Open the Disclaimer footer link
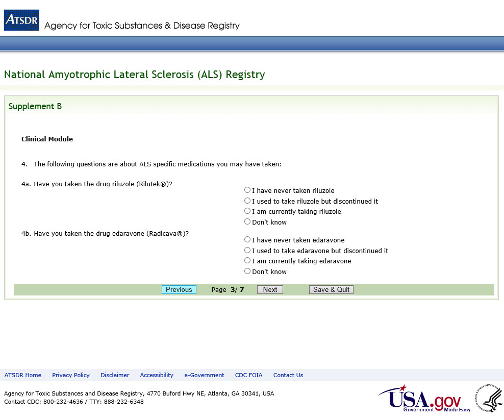Viewport: 504px width, 420px height. (x=115, y=375)
